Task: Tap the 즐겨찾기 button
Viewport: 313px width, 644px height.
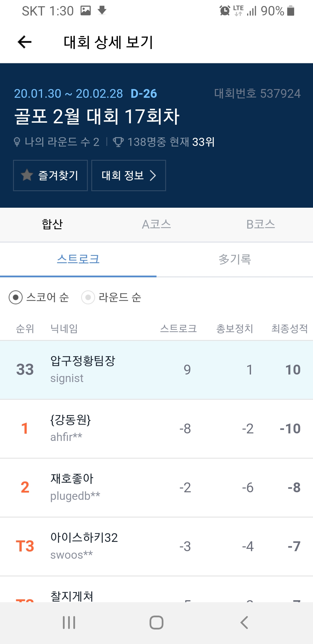Action: point(50,176)
